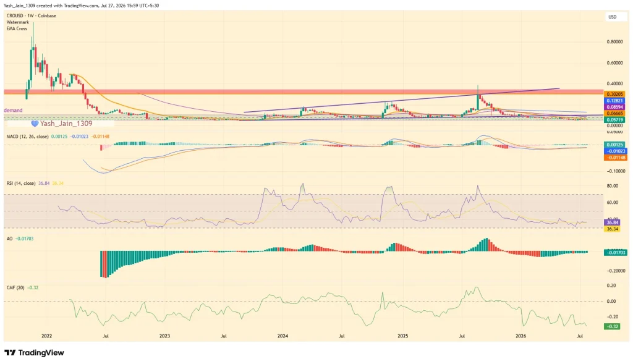Click the CMF (20) indicator legend
This screenshot has height=364, width=633.
(x=15, y=288)
